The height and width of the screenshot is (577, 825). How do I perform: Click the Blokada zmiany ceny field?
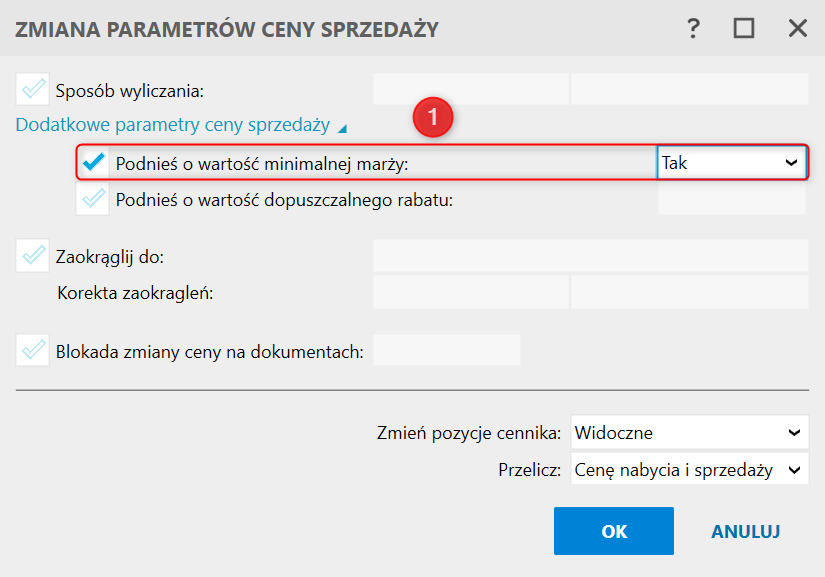(x=446, y=350)
